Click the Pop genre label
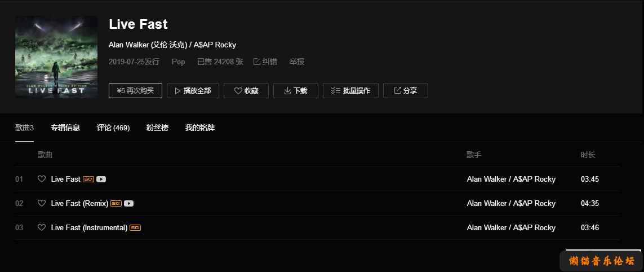Viewport: 644px width, 272px height. (178, 62)
